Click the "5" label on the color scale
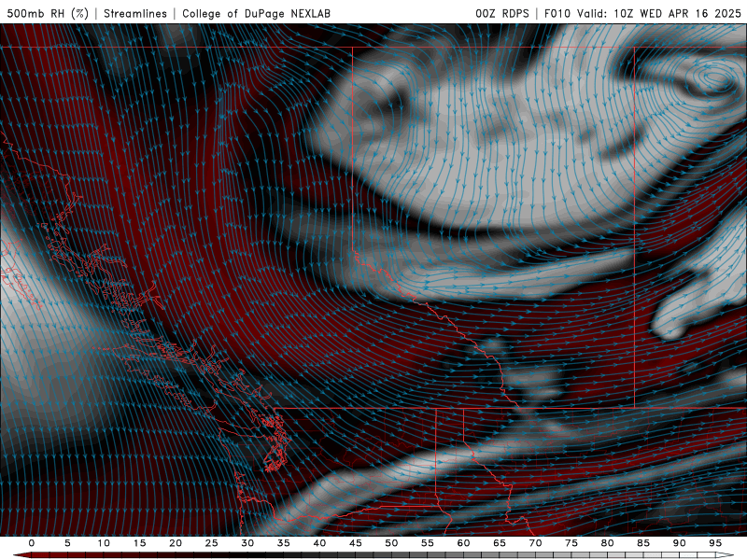 click(x=67, y=543)
